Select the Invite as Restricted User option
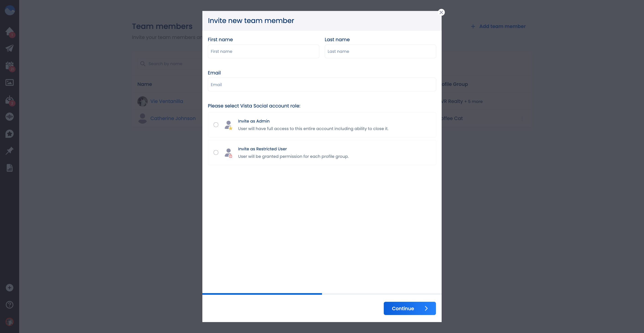 click(216, 152)
